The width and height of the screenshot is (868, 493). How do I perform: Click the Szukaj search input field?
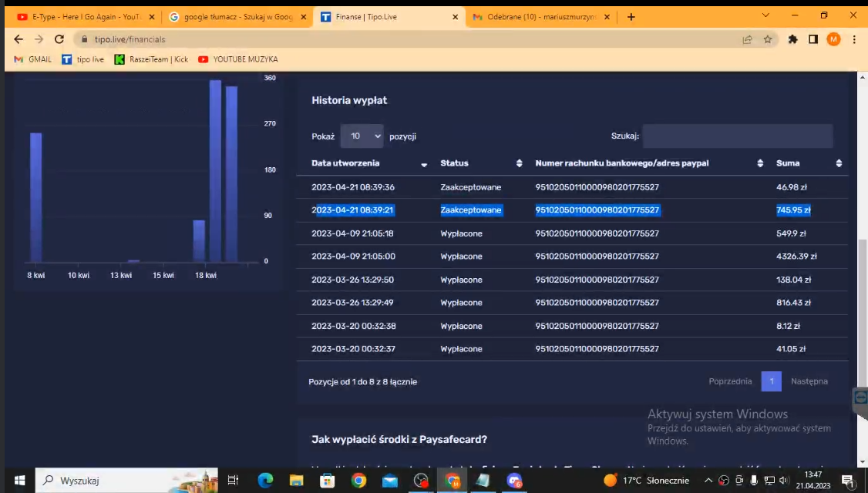(737, 136)
